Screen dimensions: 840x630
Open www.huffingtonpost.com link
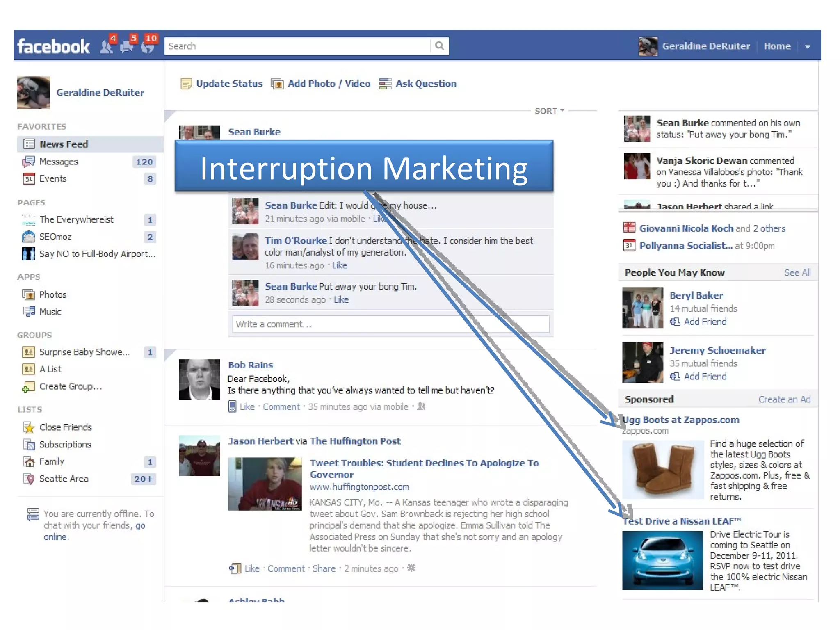359,487
